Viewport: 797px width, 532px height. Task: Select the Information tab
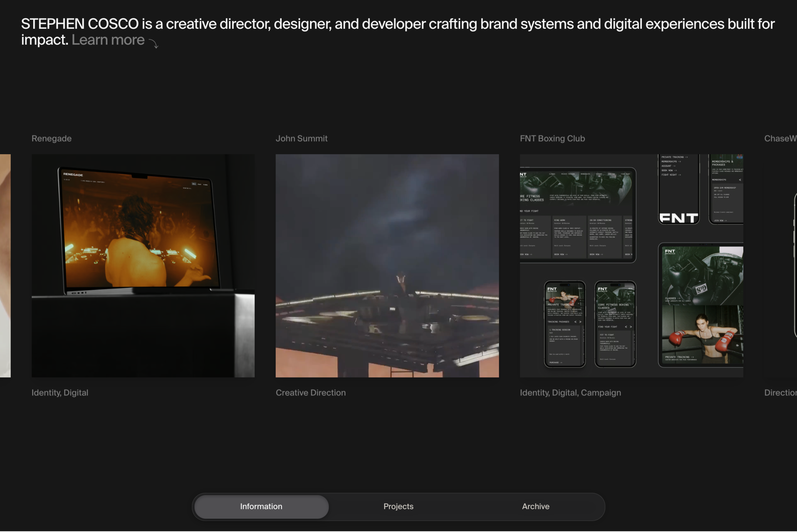coord(261,506)
